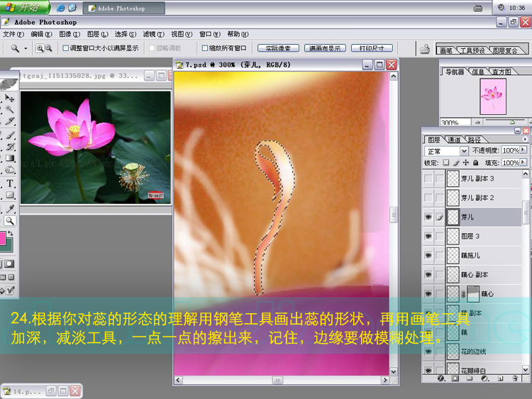Click the navigator lotus thumbnail

pyautogui.click(x=493, y=96)
